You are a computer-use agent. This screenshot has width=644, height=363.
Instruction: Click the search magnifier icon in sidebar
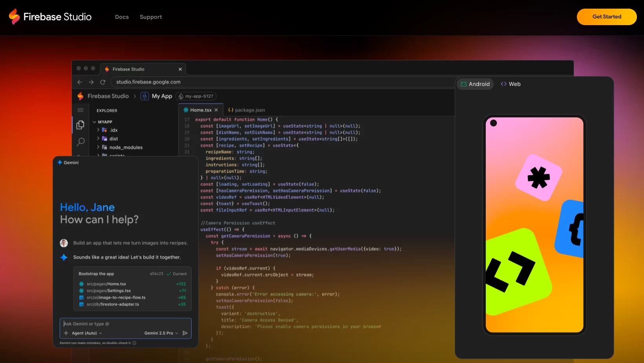[x=80, y=142]
